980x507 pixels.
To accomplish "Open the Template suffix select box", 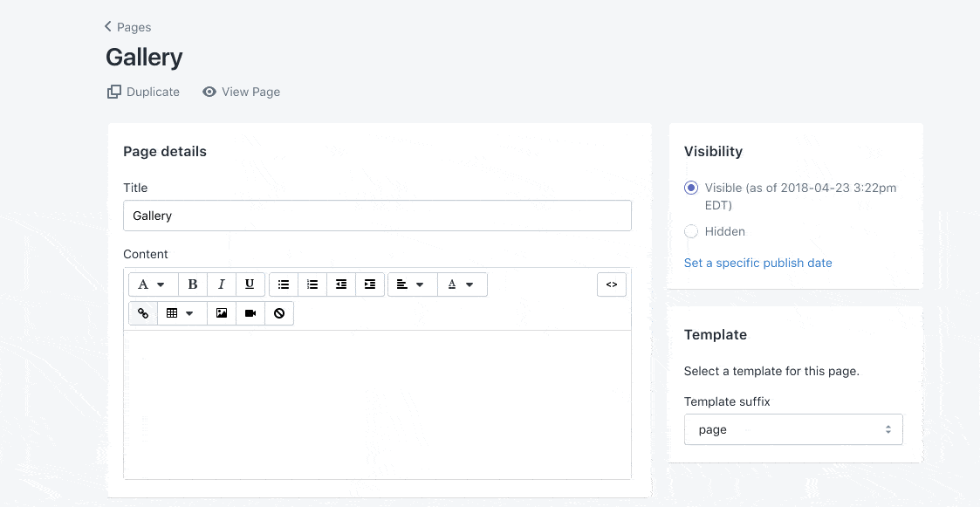I will [793, 429].
